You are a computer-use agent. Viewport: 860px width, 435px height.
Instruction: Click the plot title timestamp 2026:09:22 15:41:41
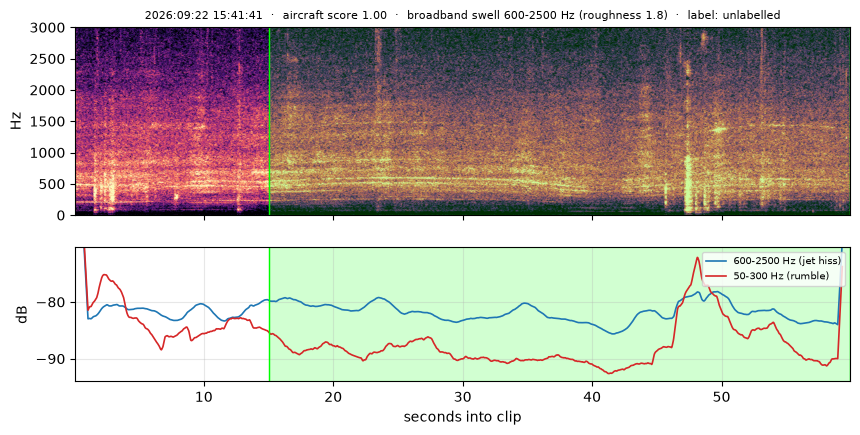[x=203, y=15]
